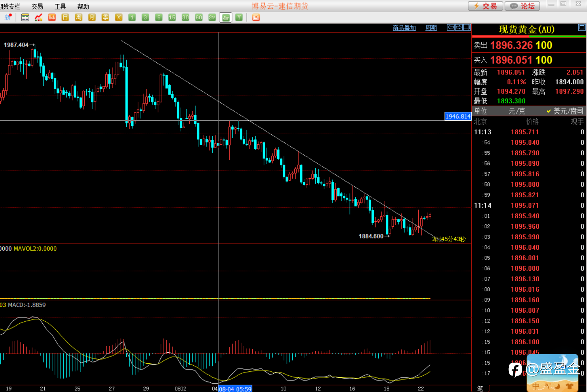Select 美元/盎司 unit option
Image resolution: width=587 pixels, height=392 pixels.
coord(565,111)
